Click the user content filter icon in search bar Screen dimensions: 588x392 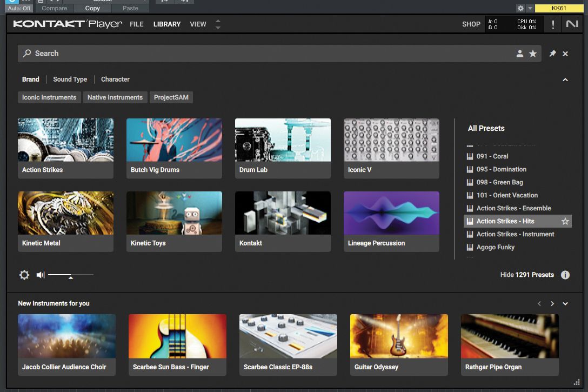point(519,54)
